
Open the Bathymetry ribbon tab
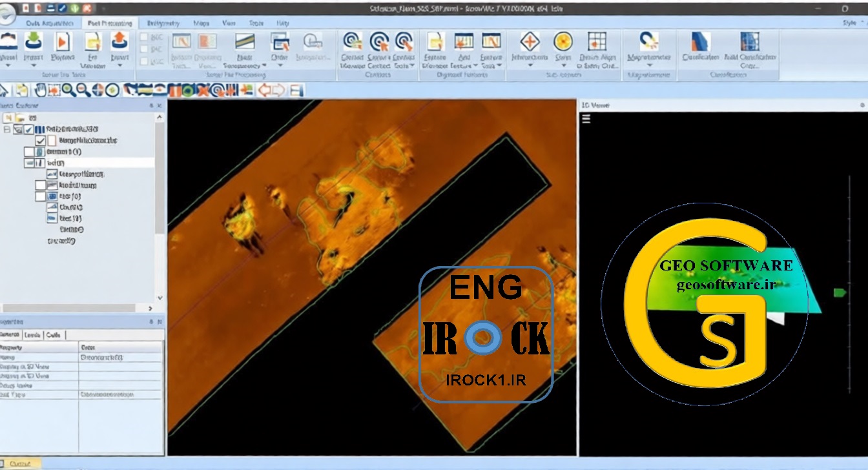163,23
